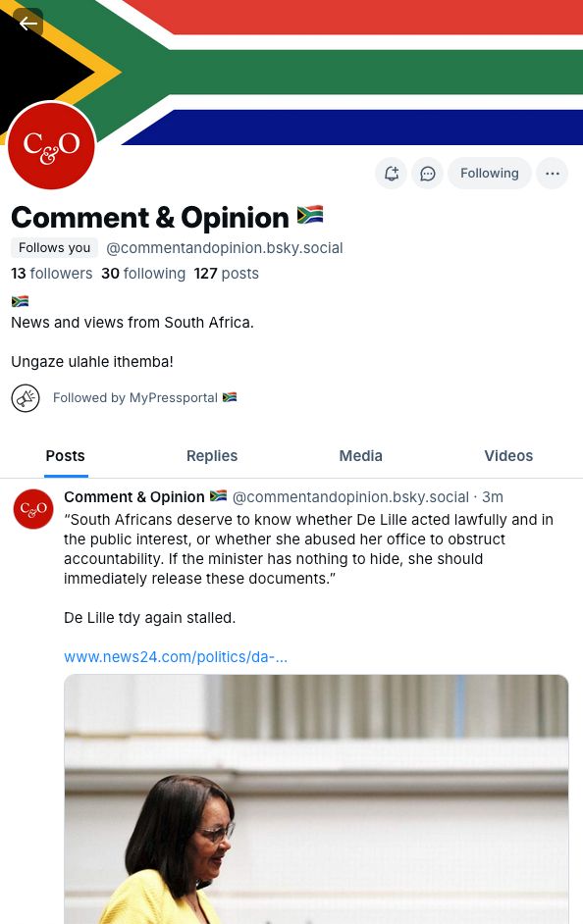Screen dimensions: 583x924
Task: Switch to the Replies tab
Action: [x=211, y=455]
